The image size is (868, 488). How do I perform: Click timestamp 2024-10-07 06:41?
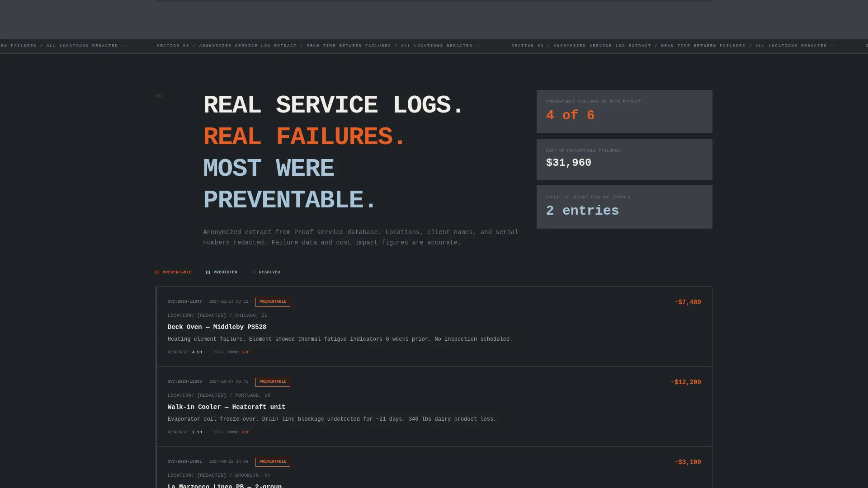tap(229, 382)
